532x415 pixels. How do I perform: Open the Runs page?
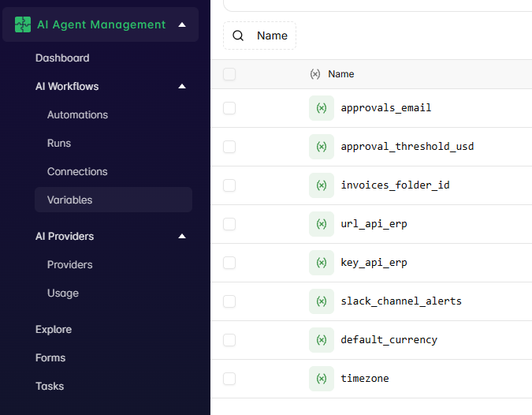[59, 144]
